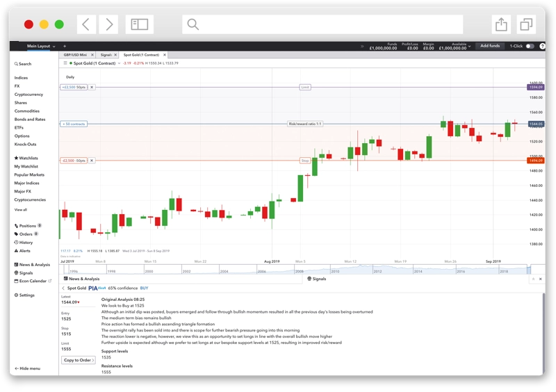Switch to the Signals workspace tab
This screenshot has height=392, width=556.
pyautogui.click(x=106, y=55)
